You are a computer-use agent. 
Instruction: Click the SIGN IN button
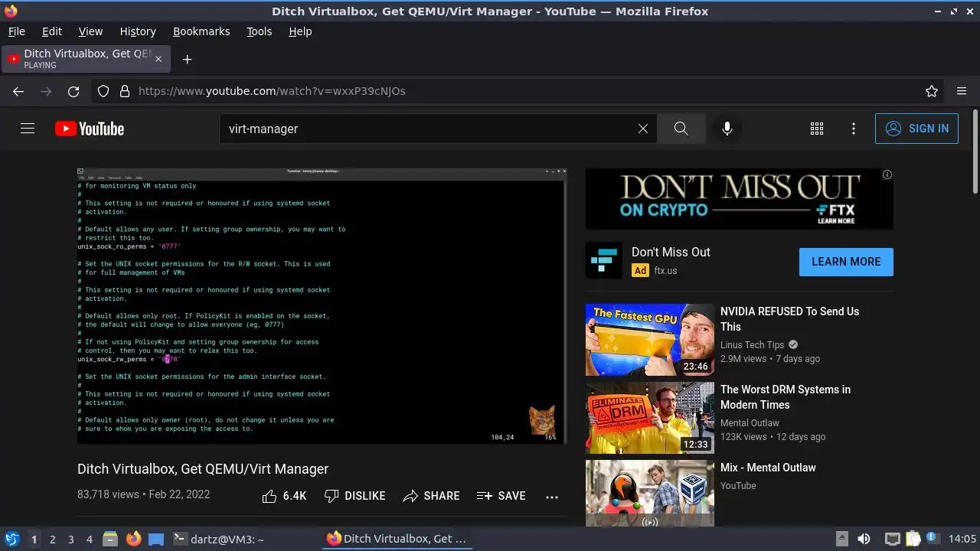pyautogui.click(x=916, y=129)
